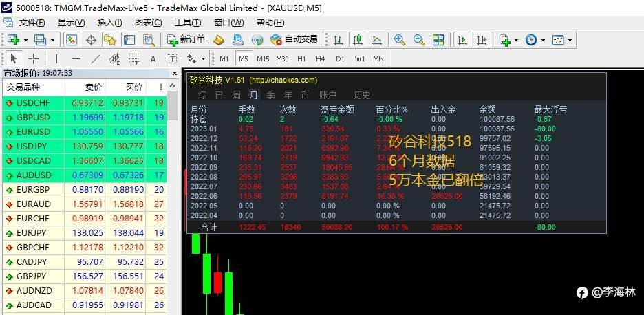Select the equidistant channel tool

[x=115, y=58]
